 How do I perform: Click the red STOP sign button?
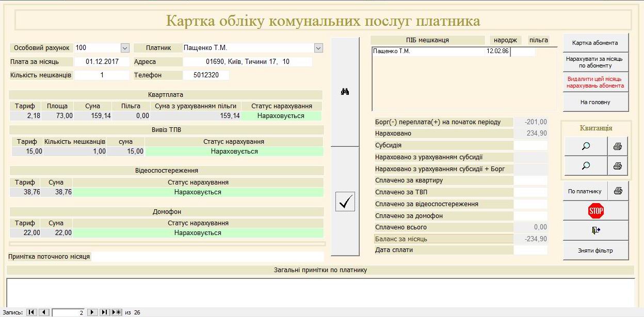596,211
